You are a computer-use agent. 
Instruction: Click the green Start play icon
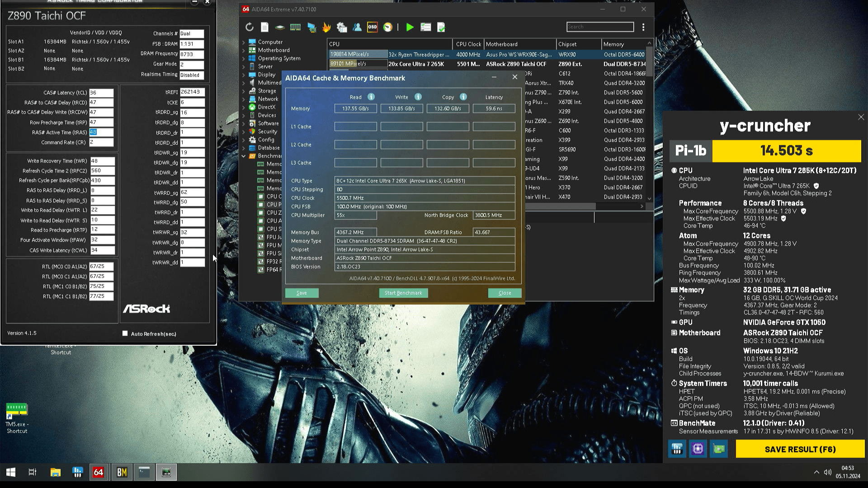pyautogui.click(x=410, y=27)
